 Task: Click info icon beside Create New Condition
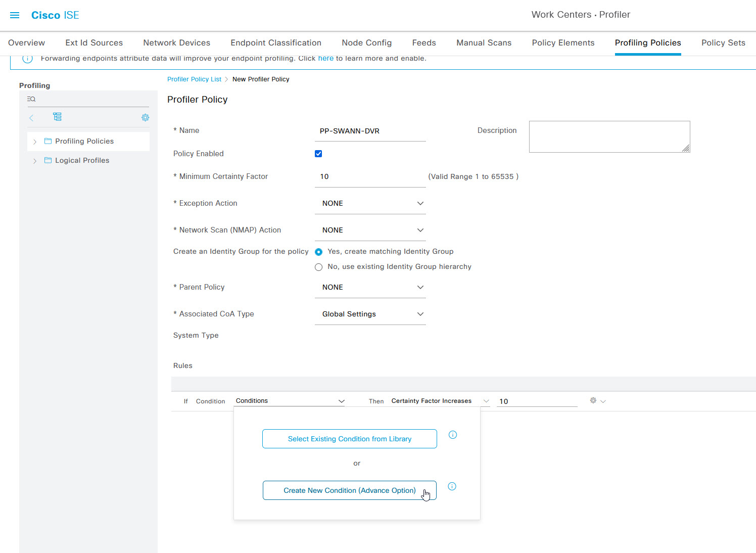tap(452, 486)
